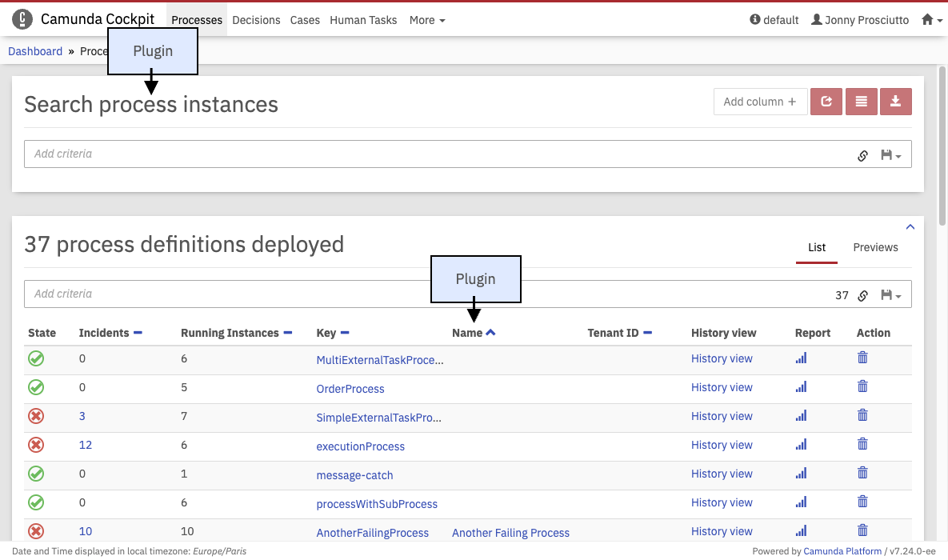
Task: Click the Camunda logo icon
Action: click(x=22, y=19)
